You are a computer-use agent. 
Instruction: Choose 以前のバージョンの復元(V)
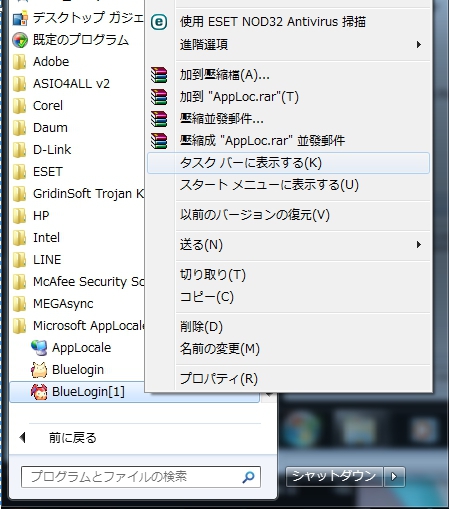(x=288, y=215)
